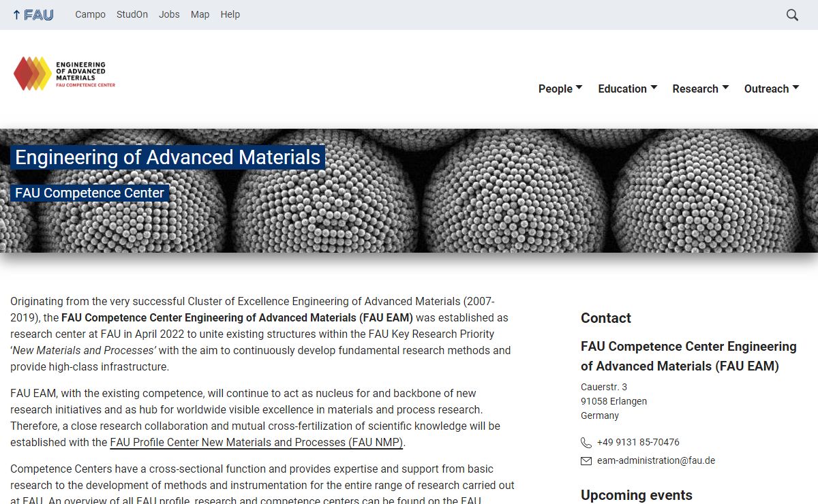Click the FAU Competence Center Engineering contact title
Viewport: 818px width, 504px height.
688,356
